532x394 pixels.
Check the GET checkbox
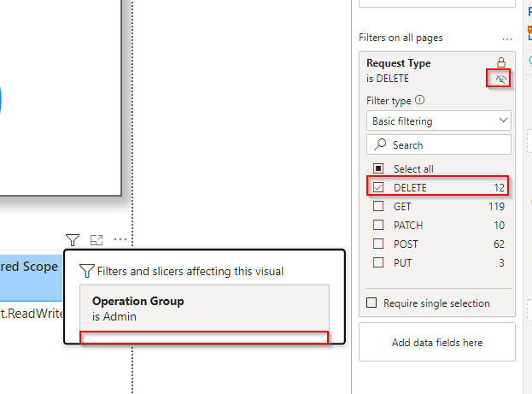378,206
